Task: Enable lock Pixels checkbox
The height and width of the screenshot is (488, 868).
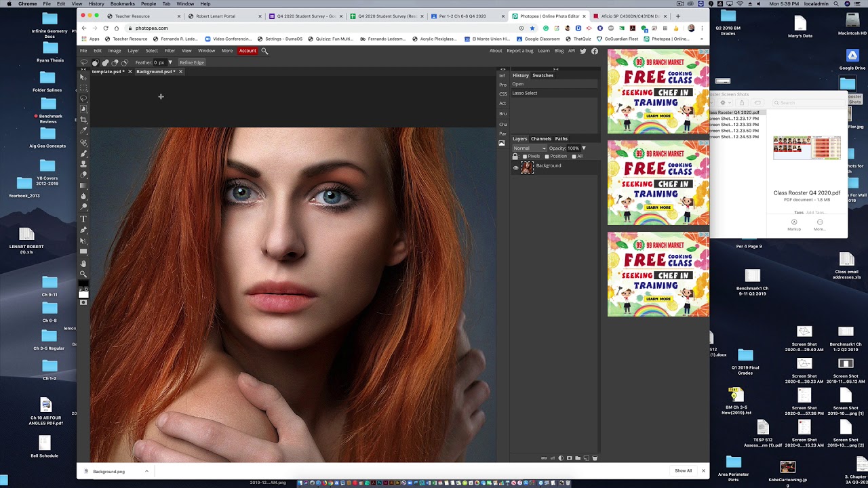Action: 525,157
